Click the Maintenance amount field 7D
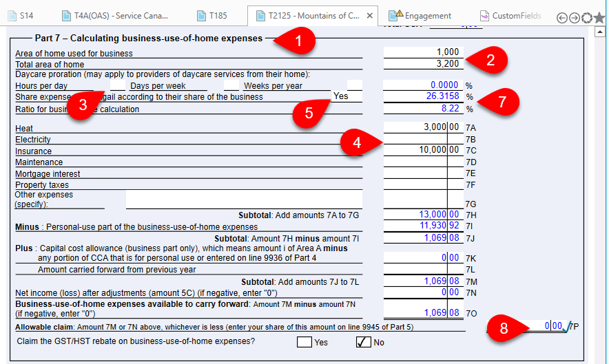The image size is (609, 364). click(424, 162)
